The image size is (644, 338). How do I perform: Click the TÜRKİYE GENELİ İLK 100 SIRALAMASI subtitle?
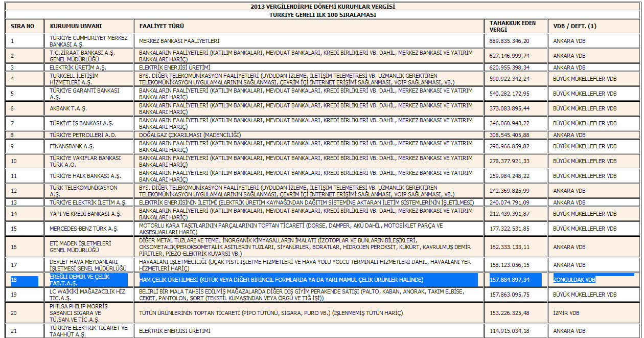click(323, 15)
